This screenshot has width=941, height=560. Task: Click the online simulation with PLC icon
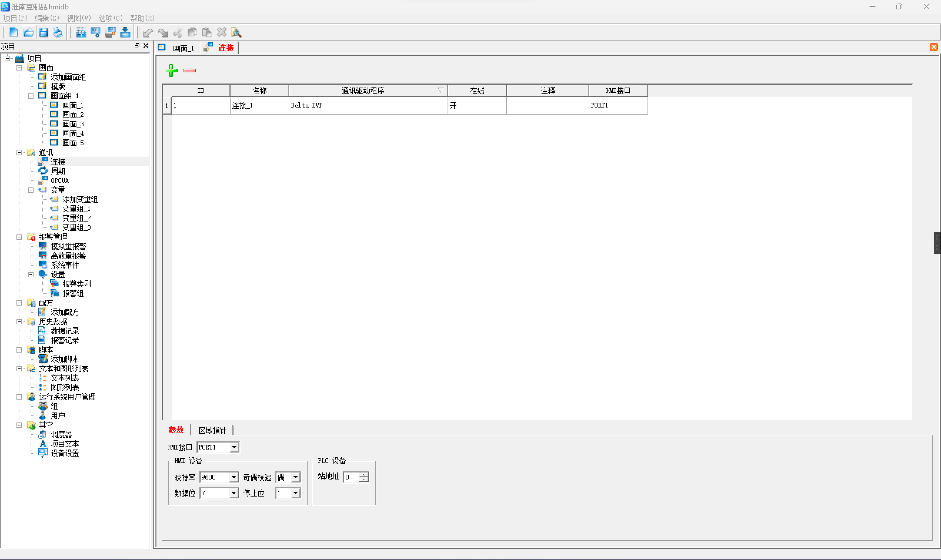110,32
